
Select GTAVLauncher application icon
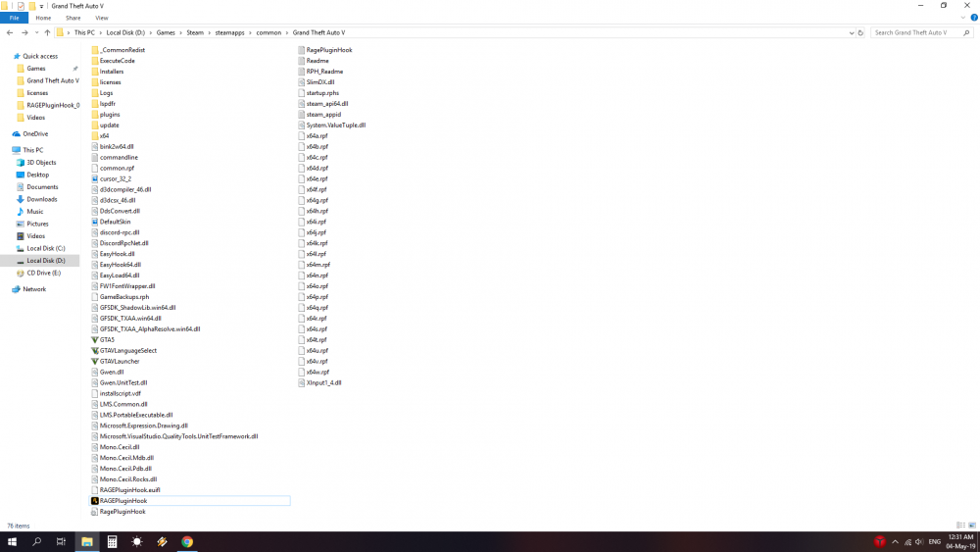pyautogui.click(x=95, y=362)
